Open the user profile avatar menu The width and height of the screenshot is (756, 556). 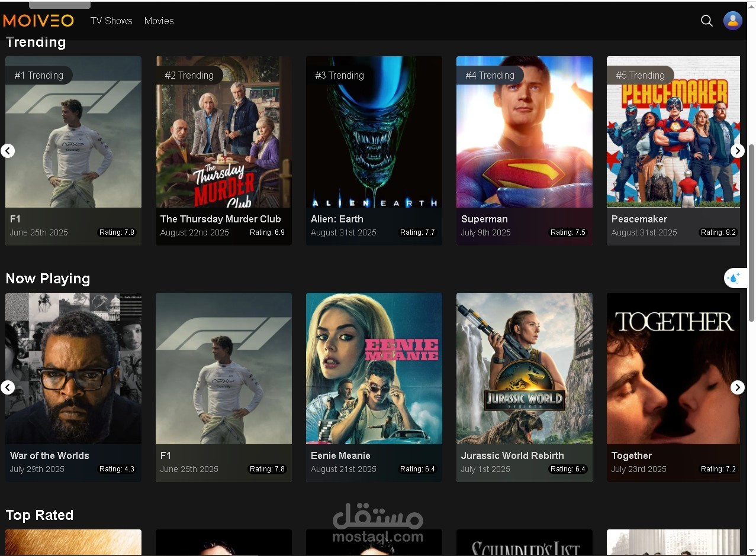pyautogui.click(x=733, y=21)
